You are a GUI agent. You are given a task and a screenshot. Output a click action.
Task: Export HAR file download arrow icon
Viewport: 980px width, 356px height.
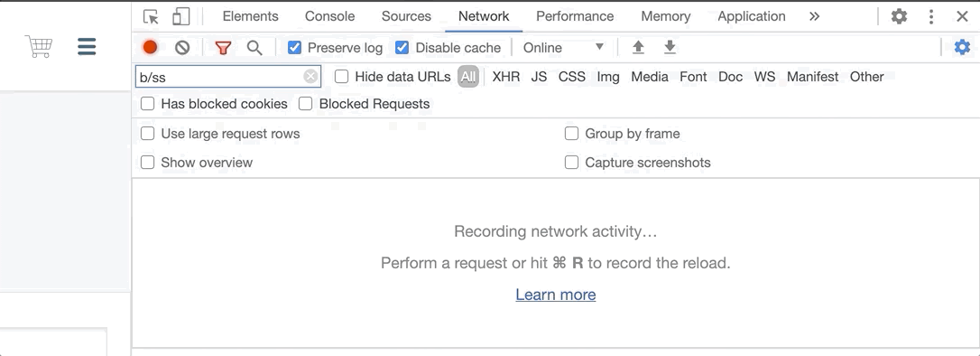670,48
